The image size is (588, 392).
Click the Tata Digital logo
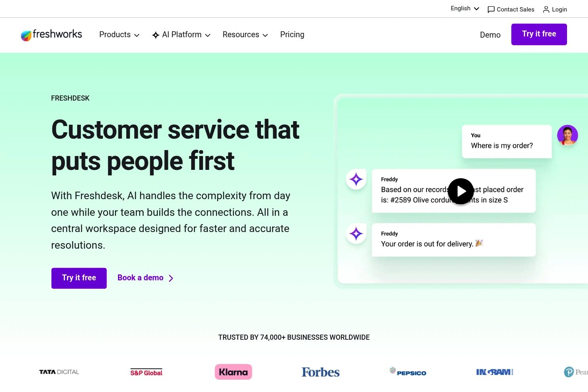(59, 372)
